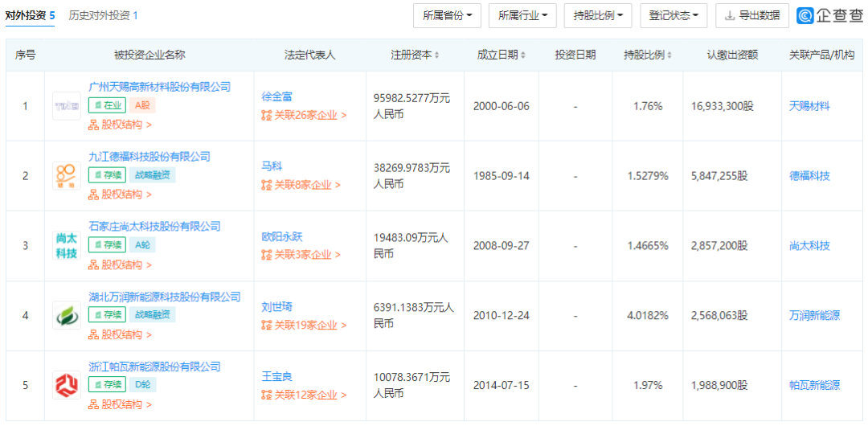
Task: Select the 对外投资 tab
Action: coord(30,15)
